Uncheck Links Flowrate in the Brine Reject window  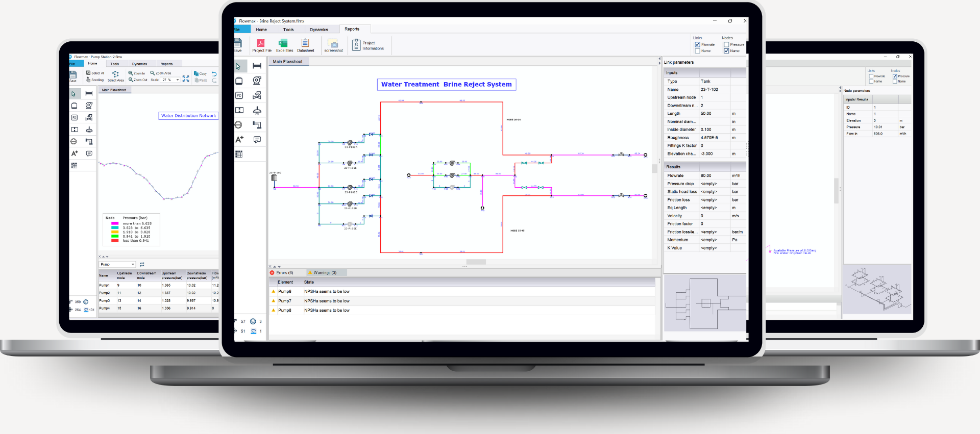click(698, 45)
